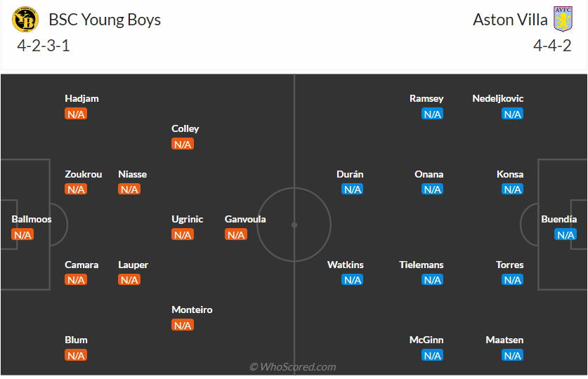Screen dimensions: 588x379
Task: Click Maatsen's blue rating badge
Action: tap(513, 356)
